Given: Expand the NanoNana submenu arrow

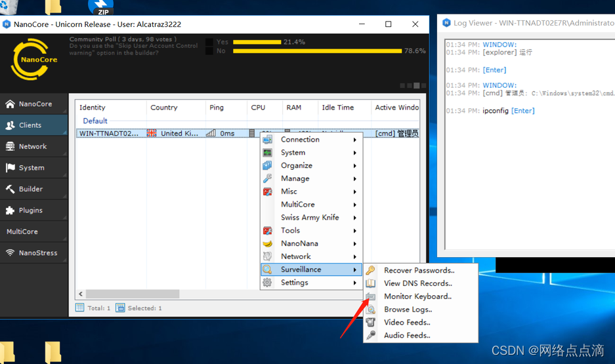Looking at the screenshot, I should click(354, 244).
